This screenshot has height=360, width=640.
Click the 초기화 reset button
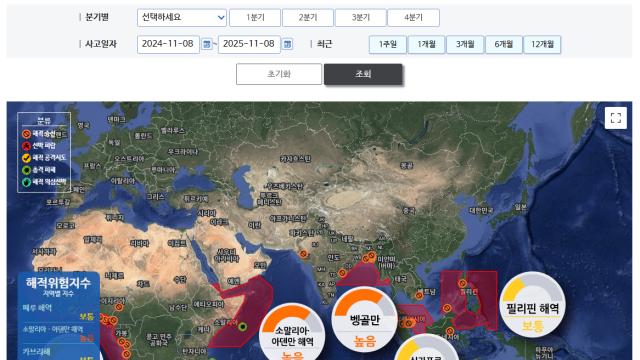click(x=279, y=74)
